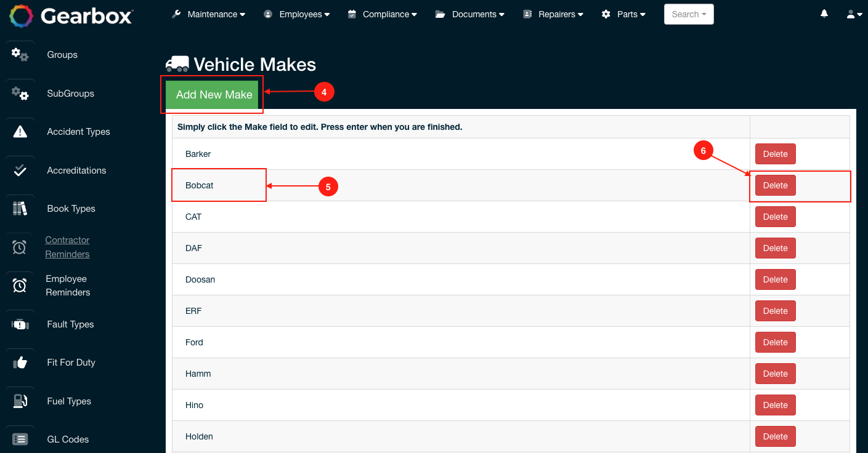Edit the CAT make field

pyautogui.click(x=461, y=217)
